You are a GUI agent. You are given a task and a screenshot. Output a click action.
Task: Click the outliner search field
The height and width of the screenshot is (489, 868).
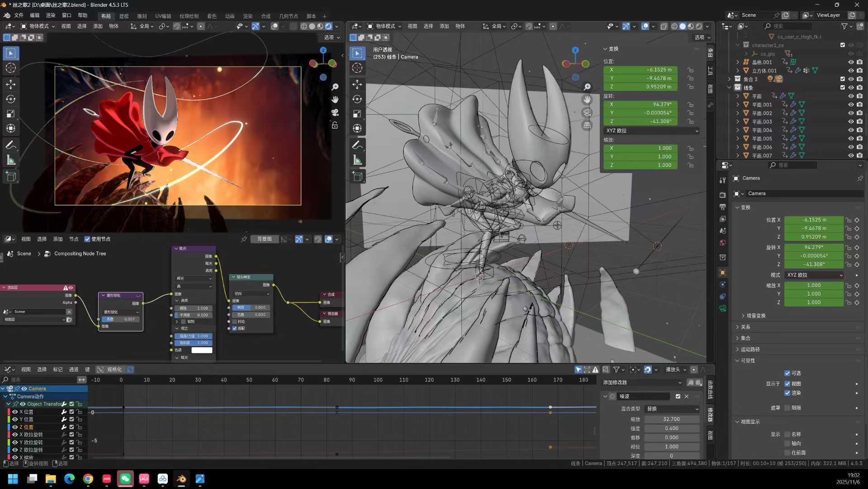(787, 26)
